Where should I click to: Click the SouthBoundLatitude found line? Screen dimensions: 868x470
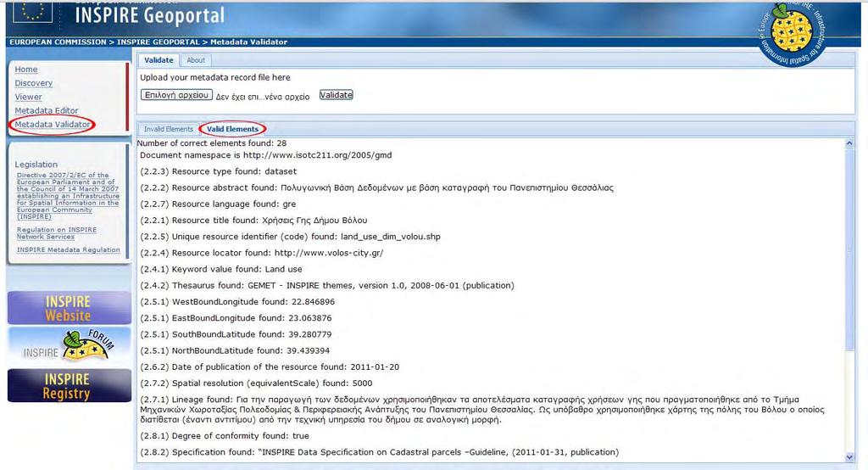[x=236, y=334]
